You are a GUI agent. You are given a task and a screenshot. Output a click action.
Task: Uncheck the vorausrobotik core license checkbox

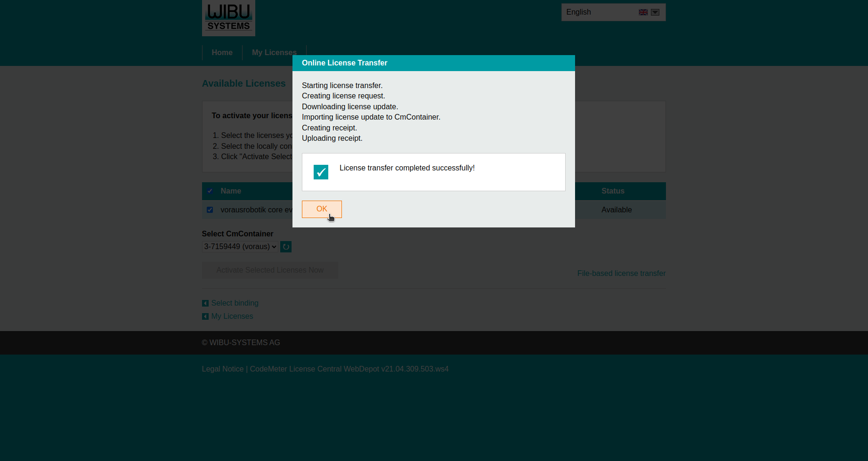210,210
